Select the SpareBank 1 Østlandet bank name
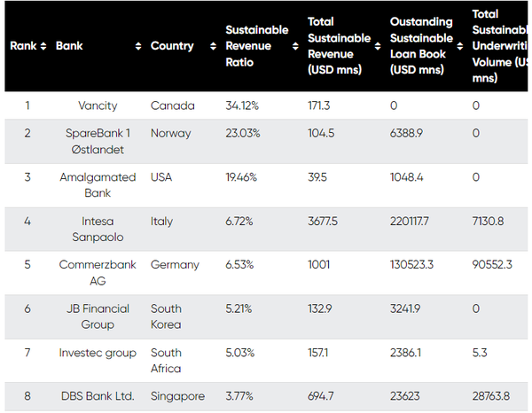Image resolution: width=532 pixels, height=413 pixels. [x=98, y=141]
